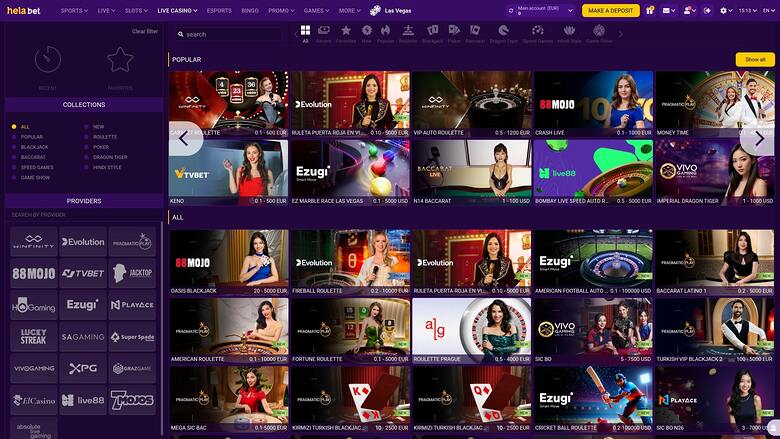Open the More menu item
Viewport: 780px width, 439px height.
[350, 10]
